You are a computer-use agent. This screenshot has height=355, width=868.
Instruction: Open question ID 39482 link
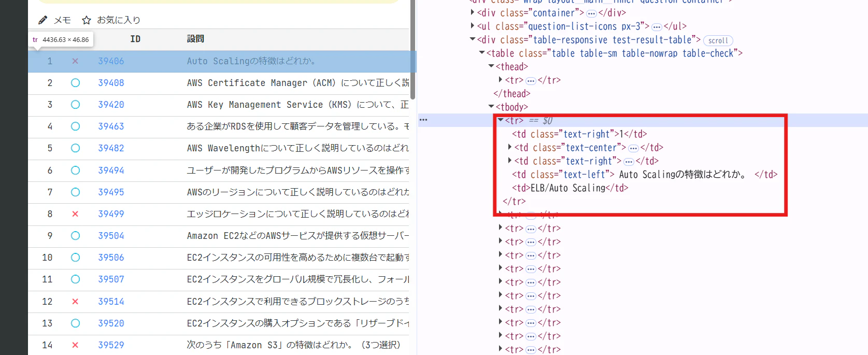(x=111, y=148)
